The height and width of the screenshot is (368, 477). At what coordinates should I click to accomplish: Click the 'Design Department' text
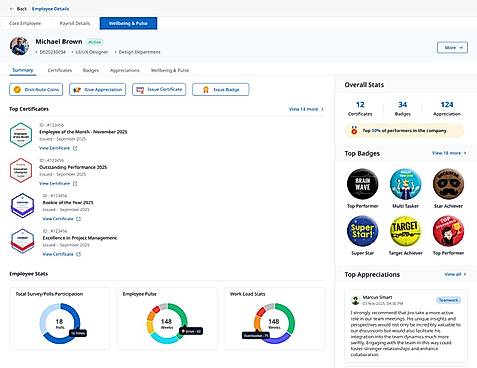139,52
